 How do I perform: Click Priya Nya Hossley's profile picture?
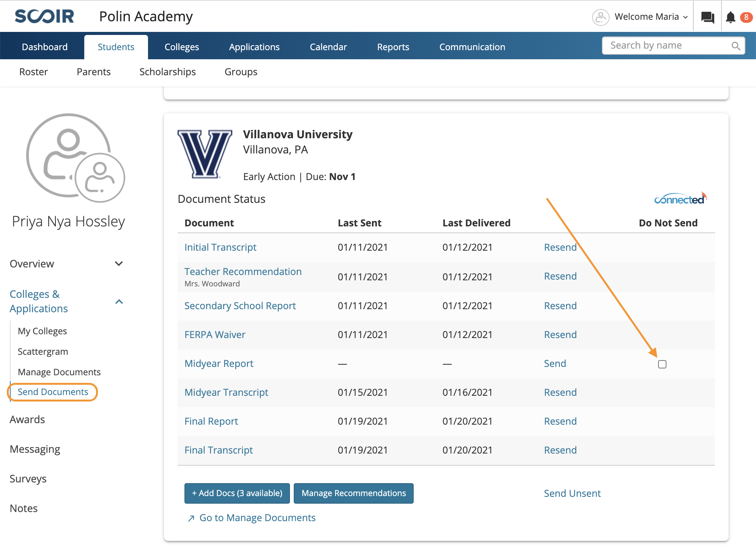click(x=75, y=158)
